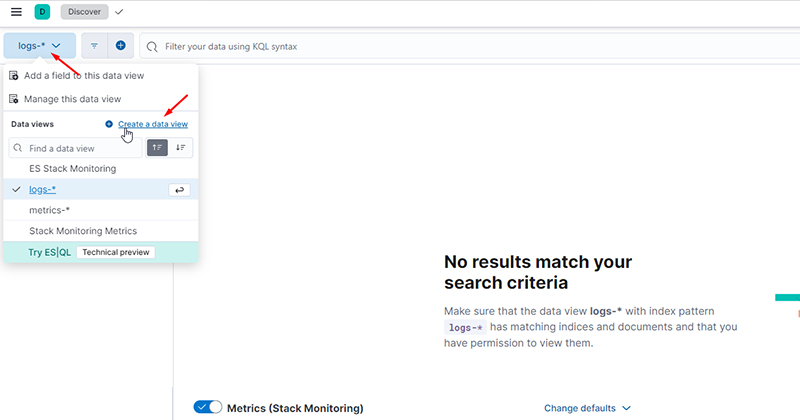Focus the Find a data view field
This screenshot has width=800, height=420.
click(x=76, y=148)
